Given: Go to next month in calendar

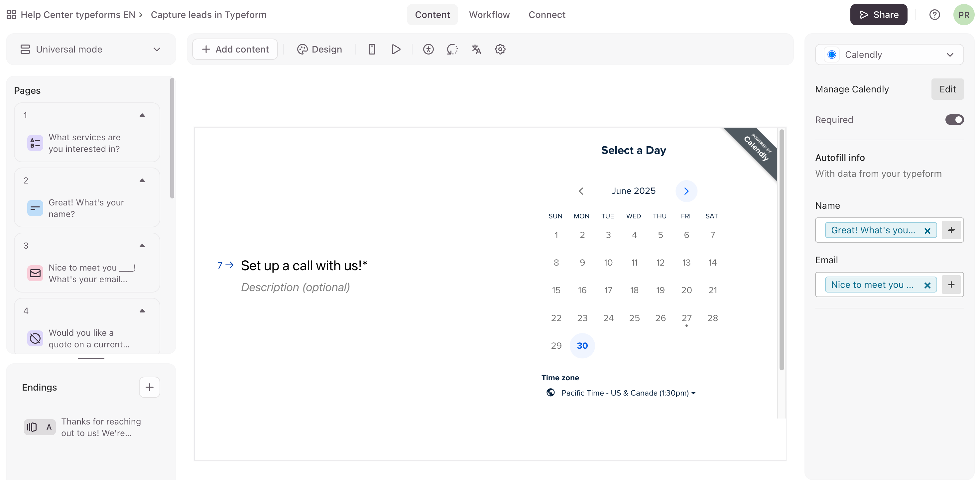Looking at the screenshot, I should (686, 191).
